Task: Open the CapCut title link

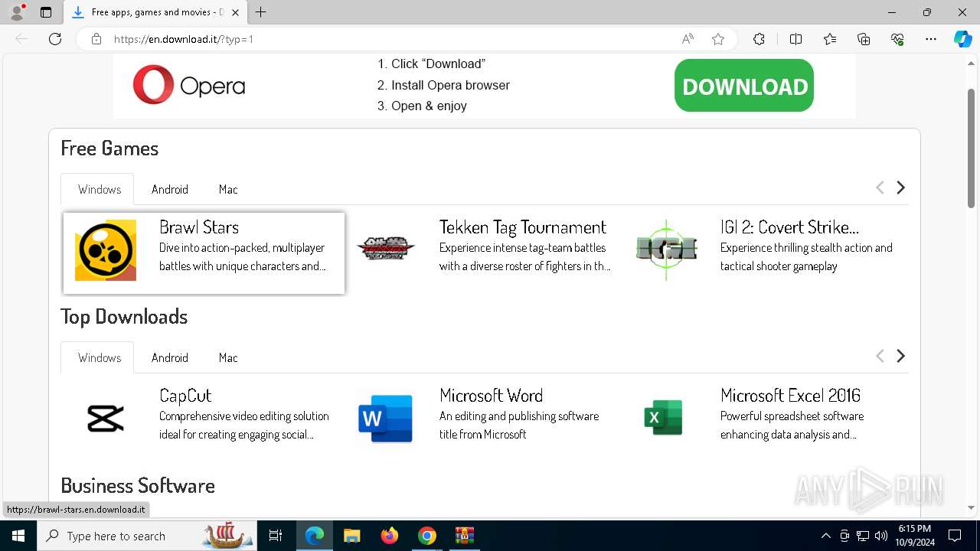Action: click(x=185, y=396)
